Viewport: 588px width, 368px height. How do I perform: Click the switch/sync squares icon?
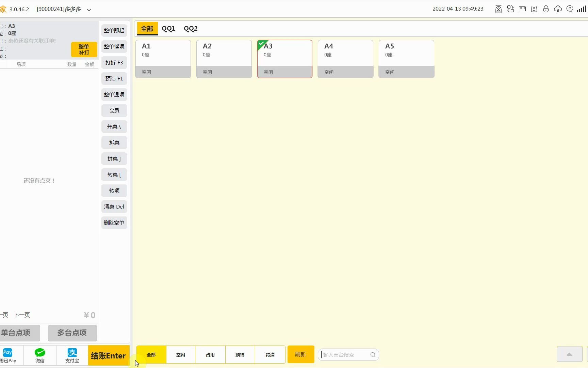510,9
